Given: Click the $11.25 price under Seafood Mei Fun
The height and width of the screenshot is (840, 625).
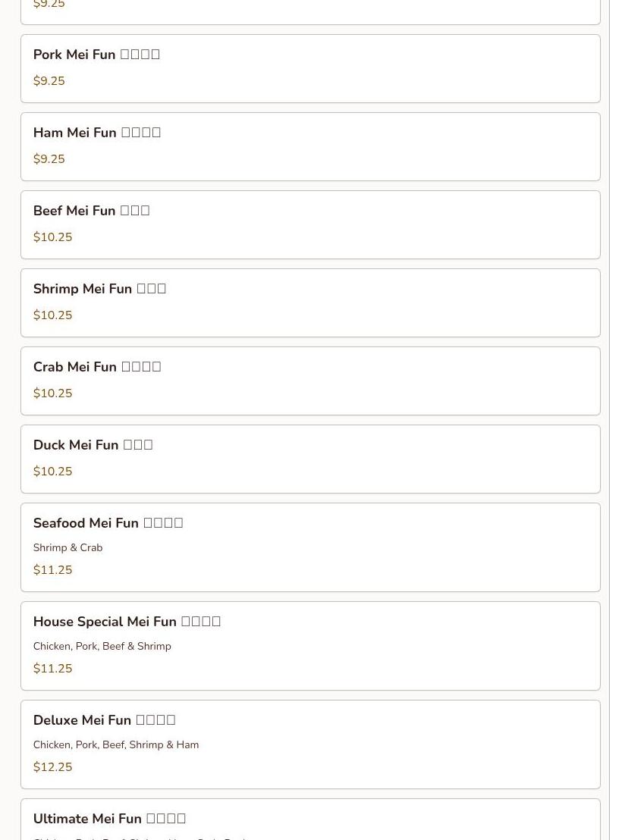Looking at the screenshot, I should click(52, 570).
